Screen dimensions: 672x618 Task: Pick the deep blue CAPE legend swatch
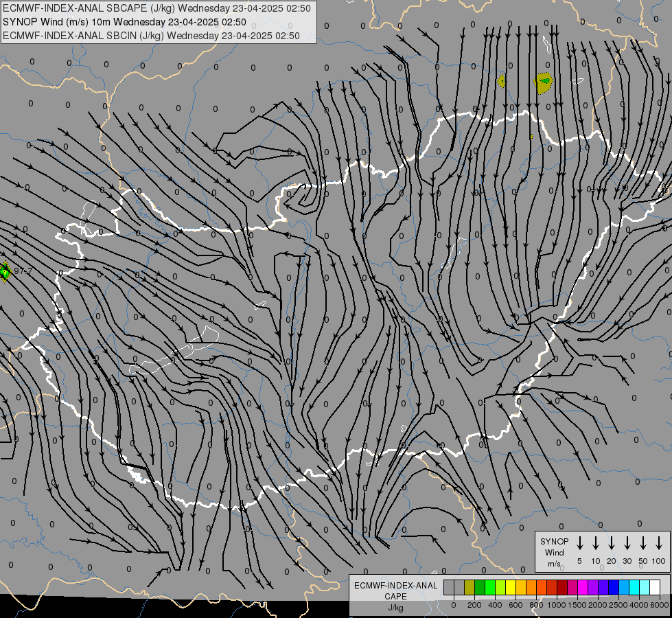click(x=613, y=587)
